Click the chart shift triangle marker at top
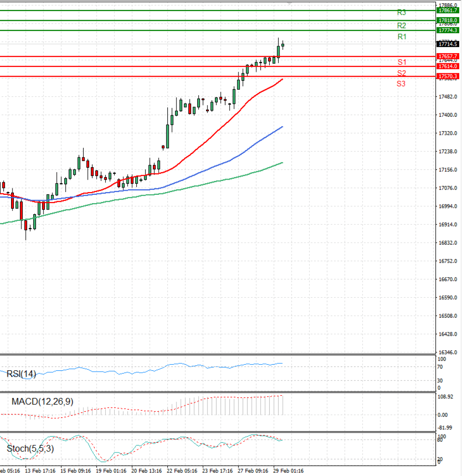The width and height of the screenshot is (462, 476). click(x=290, y=4)
